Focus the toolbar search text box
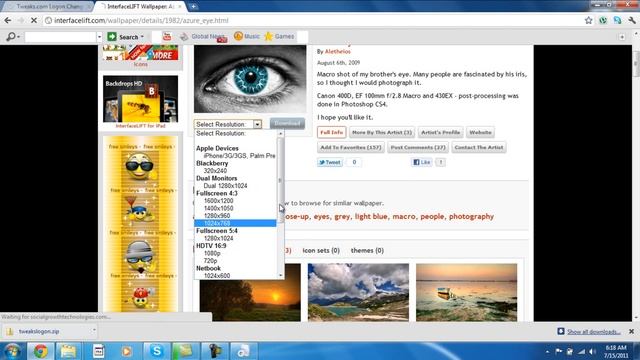 click(60, 37)
